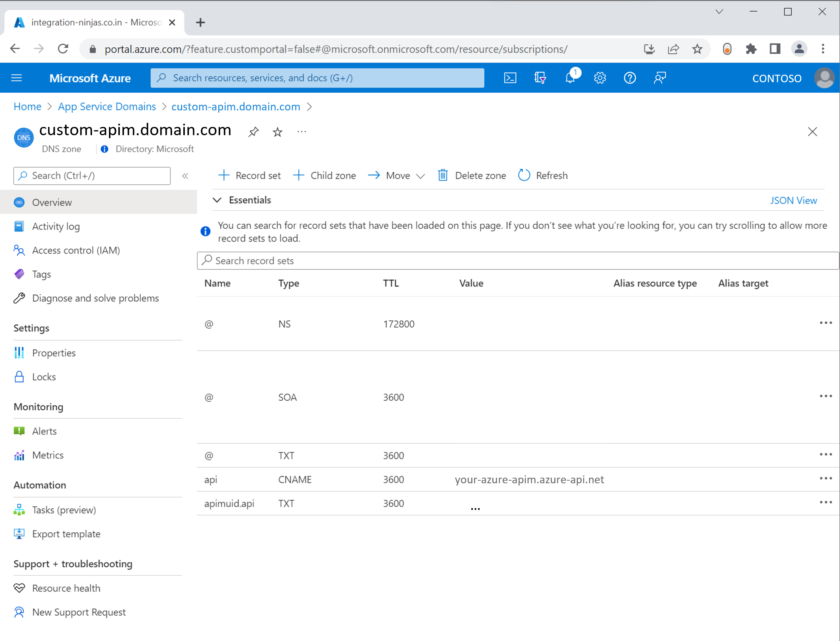The image size is (840, 641).
Task: Click Access control IAM in sidebar
Action: coord(76,250)
